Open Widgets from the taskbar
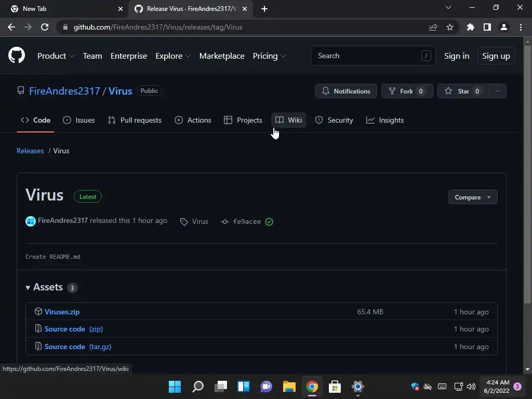The image size is (532, 399). tap(244, 387)
